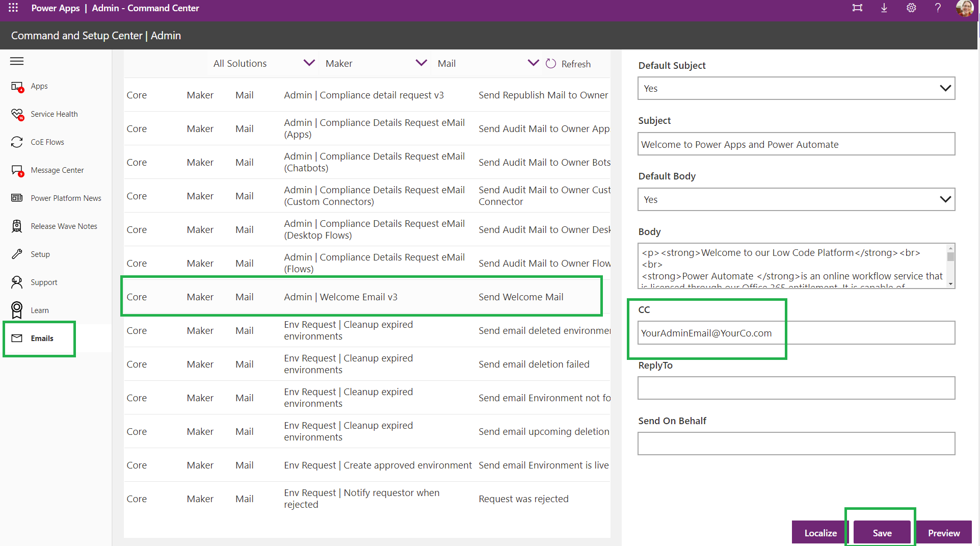This screenshot has height=546, width=980.
Task: Click inside the ReplyTo input field
Action: [796, 388]
